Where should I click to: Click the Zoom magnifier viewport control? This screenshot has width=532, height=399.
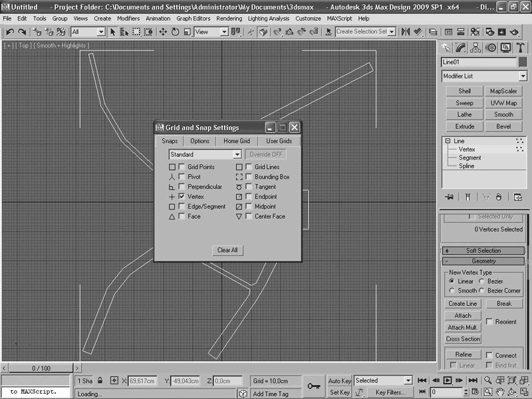click(488, 380)
